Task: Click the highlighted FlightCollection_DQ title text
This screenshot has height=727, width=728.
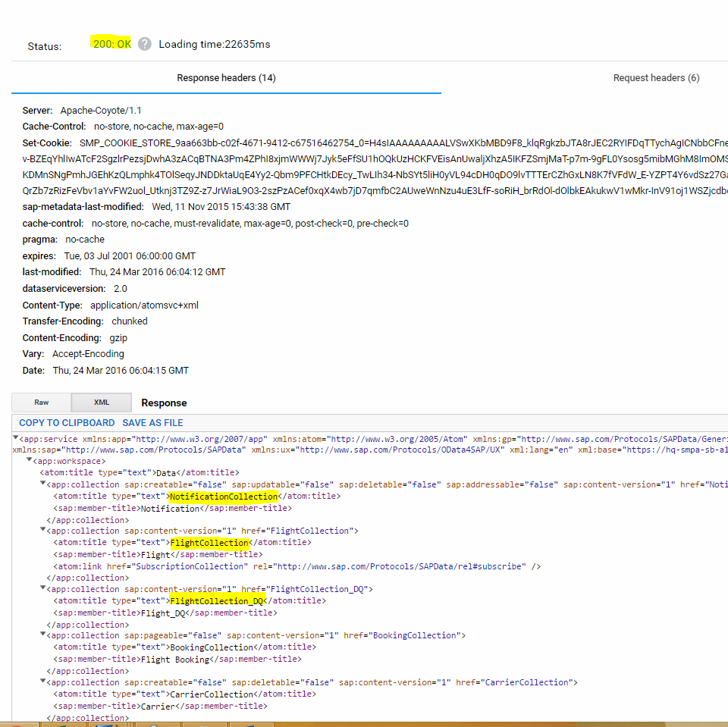Action: click(217, 601)
